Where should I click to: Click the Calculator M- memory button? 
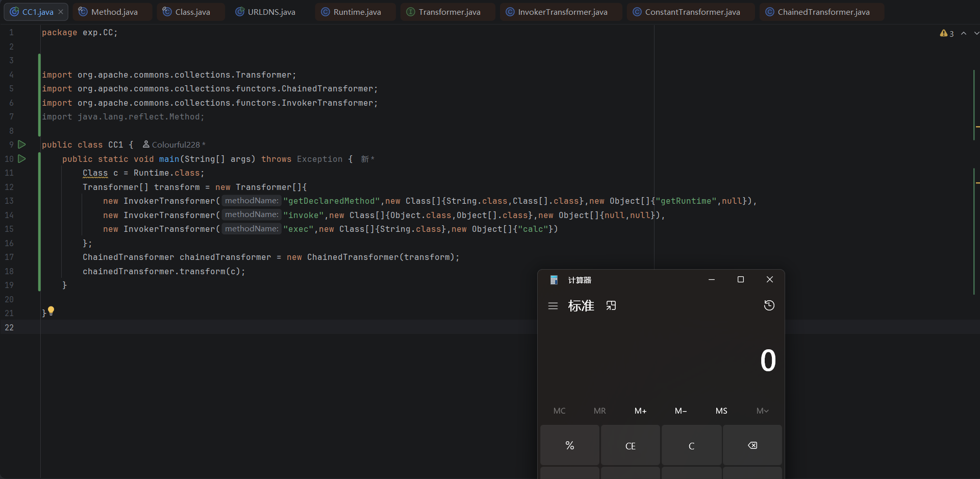pos(681,411)
